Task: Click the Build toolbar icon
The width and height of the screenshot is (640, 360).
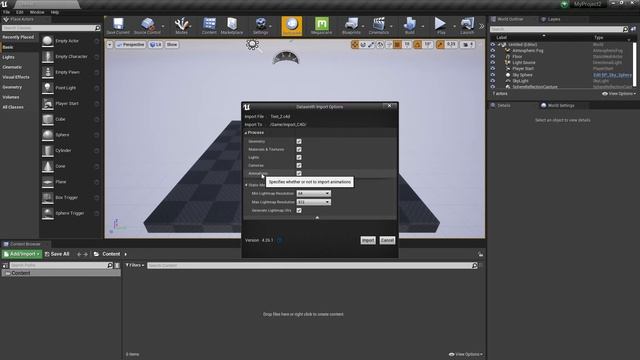Action: point(409,24)
